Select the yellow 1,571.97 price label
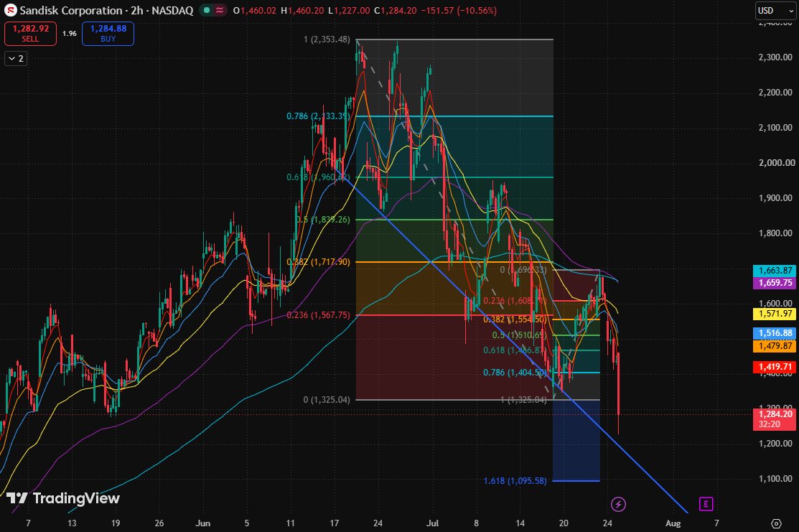 click(x=775, y=314)
